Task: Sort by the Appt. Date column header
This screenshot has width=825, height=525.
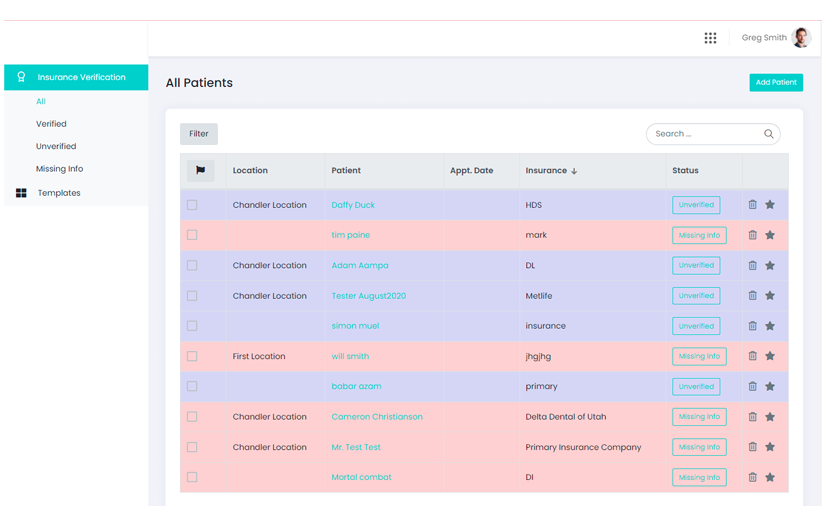Action: click(471, 170)
